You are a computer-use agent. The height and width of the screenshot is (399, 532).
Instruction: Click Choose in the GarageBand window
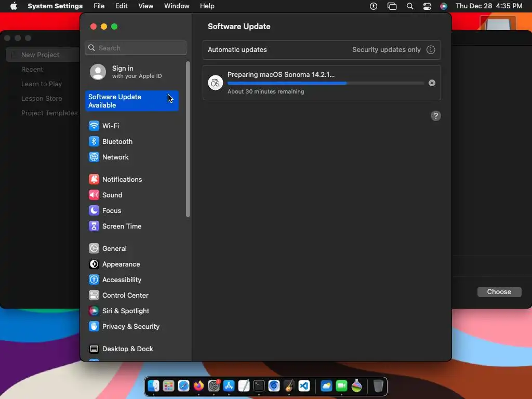point(499,292)
